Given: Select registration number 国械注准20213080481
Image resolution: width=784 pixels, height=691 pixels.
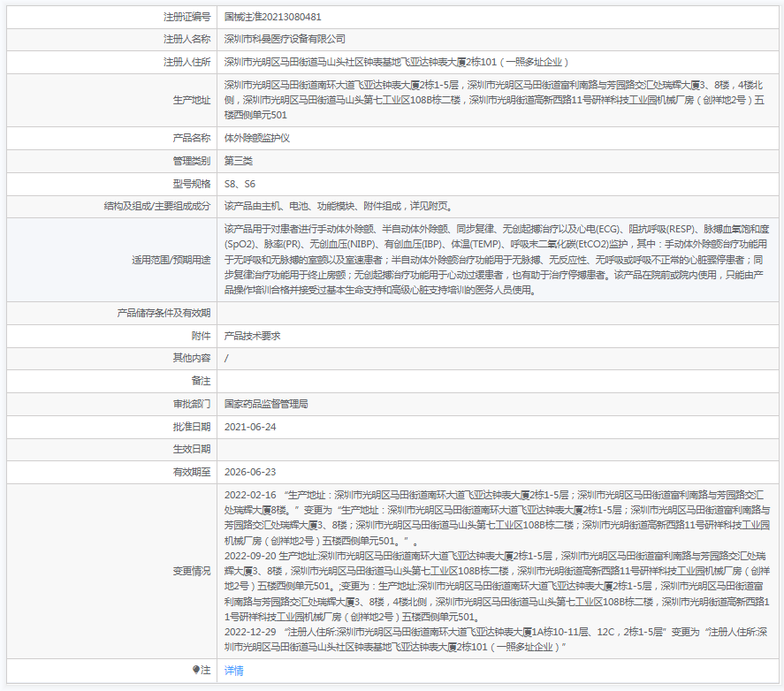Looking at the screenshot, I should click(272, 17).
